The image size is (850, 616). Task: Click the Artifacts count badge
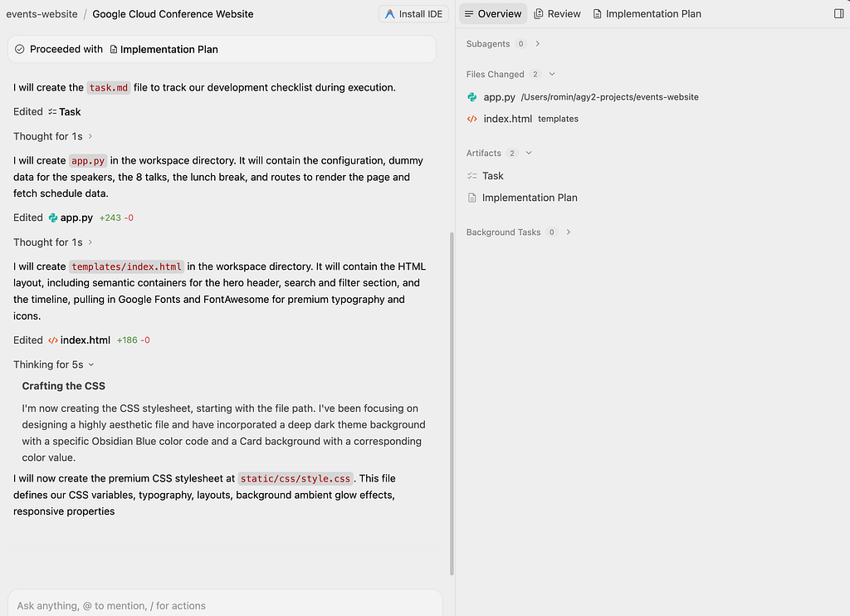pyautogui.click(x=511, y=153)
